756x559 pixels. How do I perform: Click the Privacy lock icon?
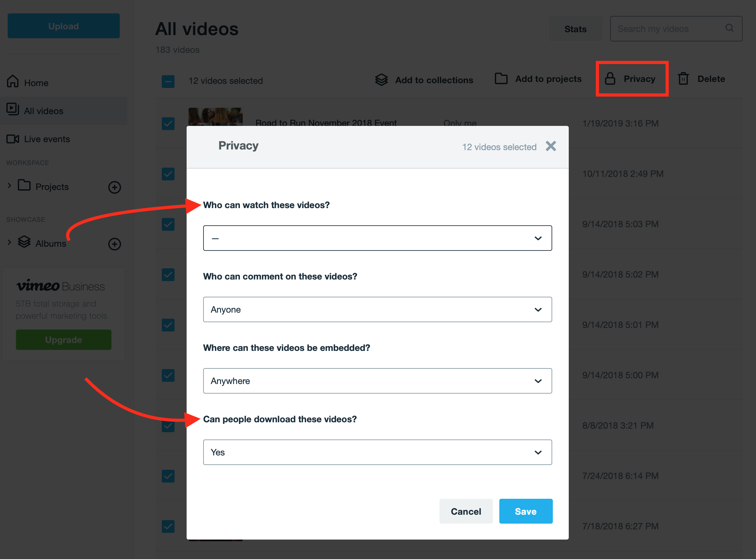[610, 78]
